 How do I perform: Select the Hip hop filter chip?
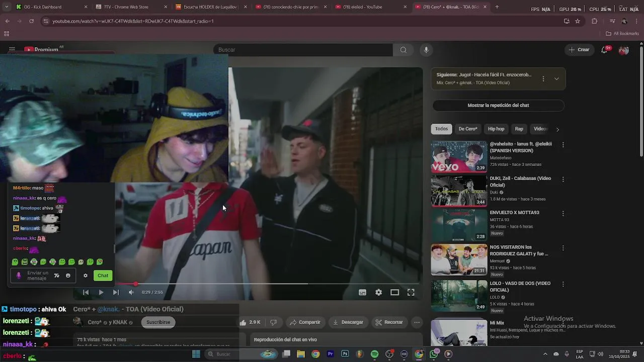coord(496,129)
